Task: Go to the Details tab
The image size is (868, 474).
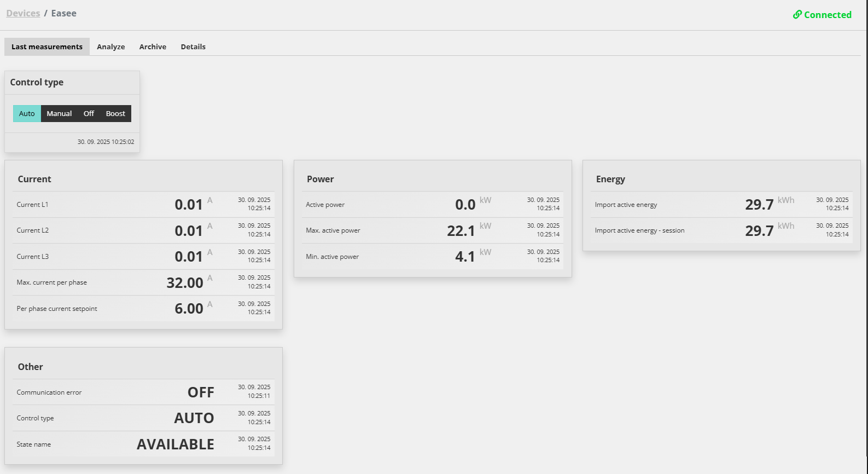Action: point(193,47)
